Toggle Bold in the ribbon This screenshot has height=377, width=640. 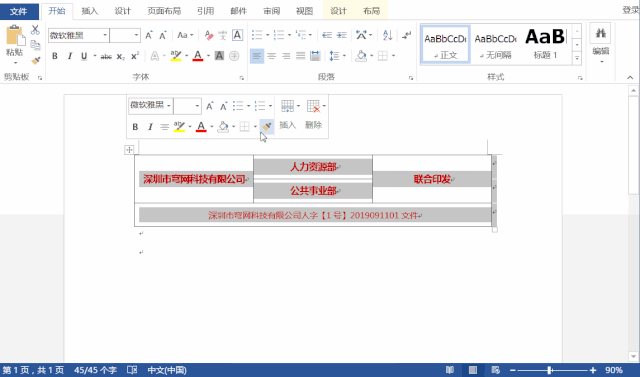[55, 56]
